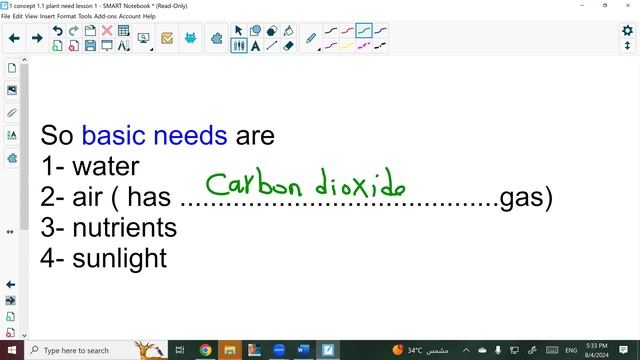
Task: Select the Pens tool
Action: (239, 45)
